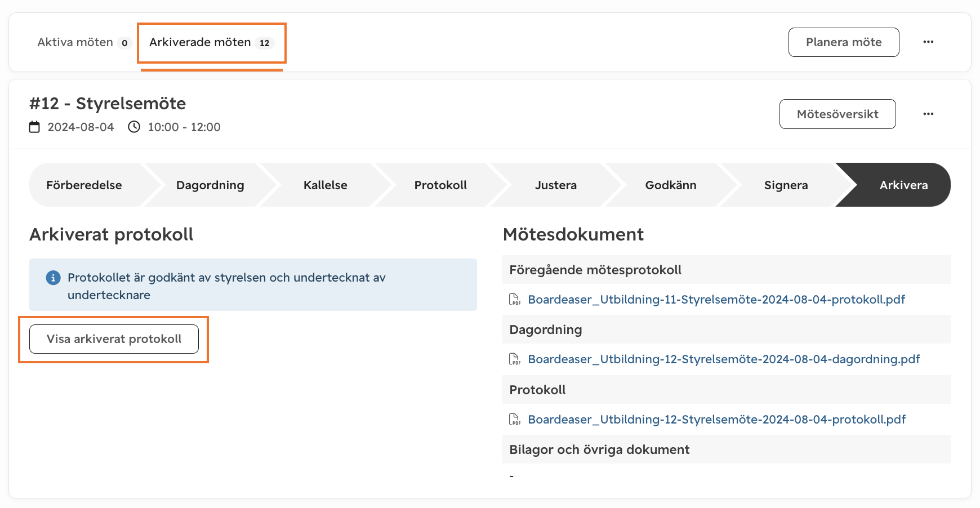This screenshot has width=980, height=508.
Task: Click the date text 2024-08-04
Action: coord(81,127)
